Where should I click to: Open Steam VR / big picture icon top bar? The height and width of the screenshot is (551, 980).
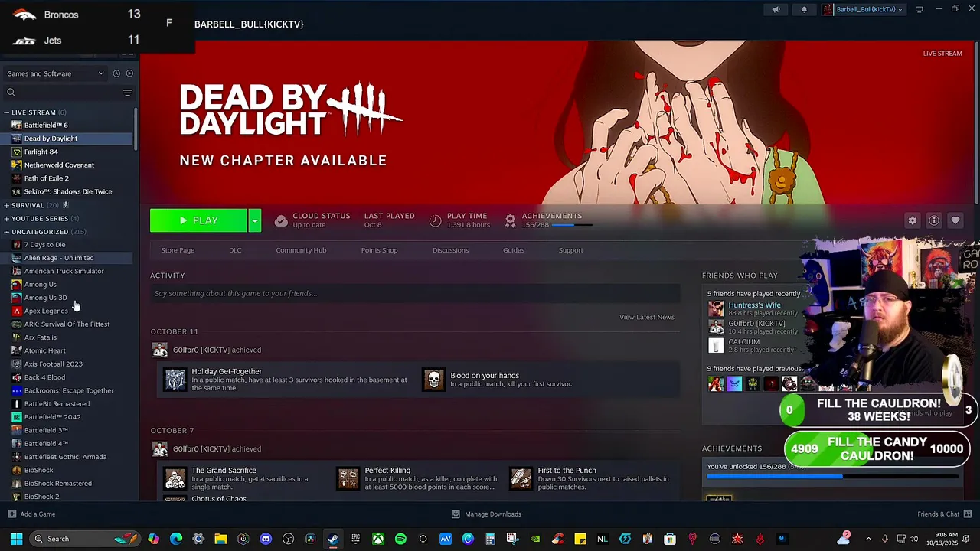(919, 9)
